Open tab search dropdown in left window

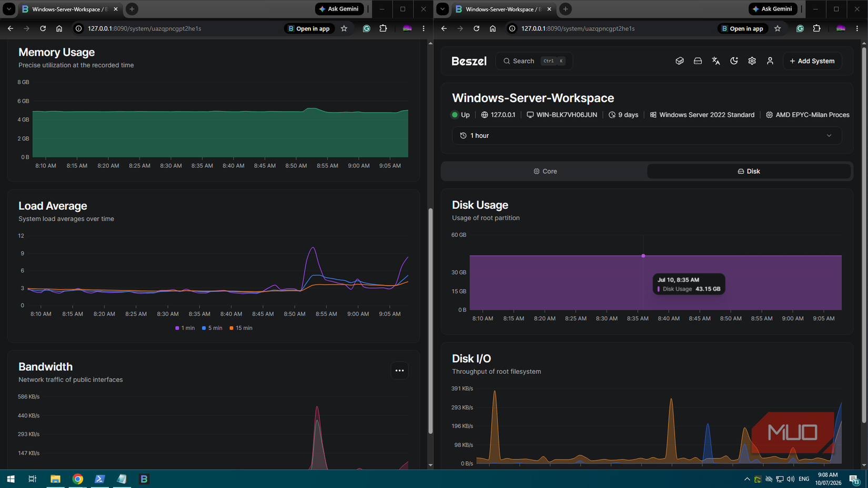(9, 9)
